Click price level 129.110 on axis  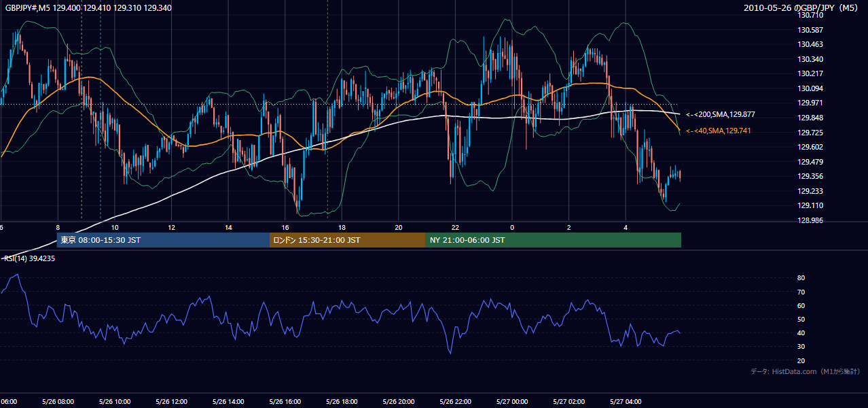click(x=810, y=205)
